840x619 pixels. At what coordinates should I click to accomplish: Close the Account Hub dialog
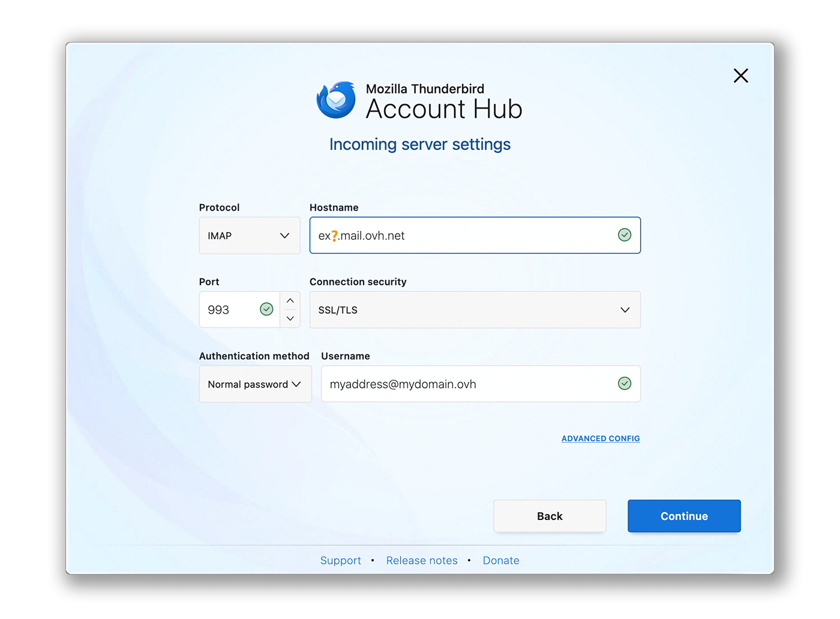[x=740, y=76]
